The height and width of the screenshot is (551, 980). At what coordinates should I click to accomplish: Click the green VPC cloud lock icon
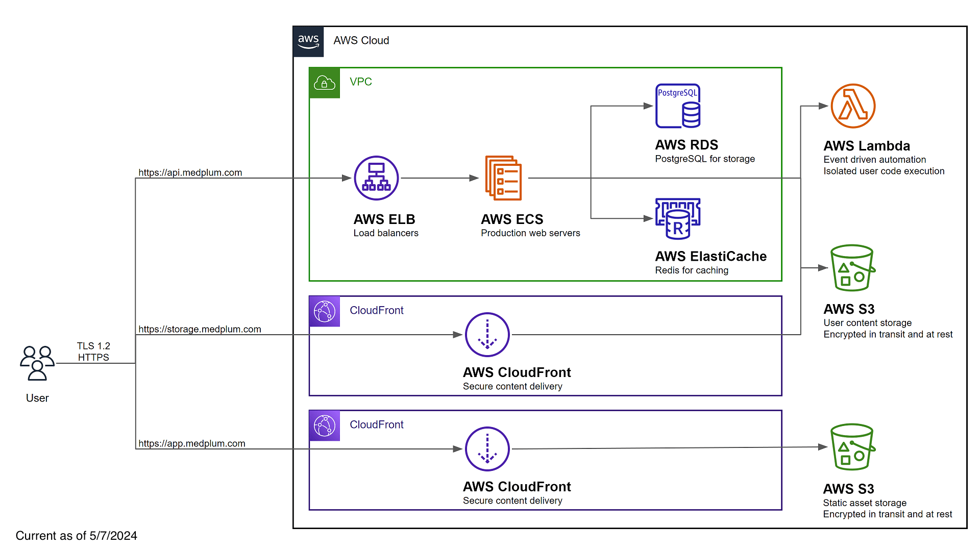[325, 83]
